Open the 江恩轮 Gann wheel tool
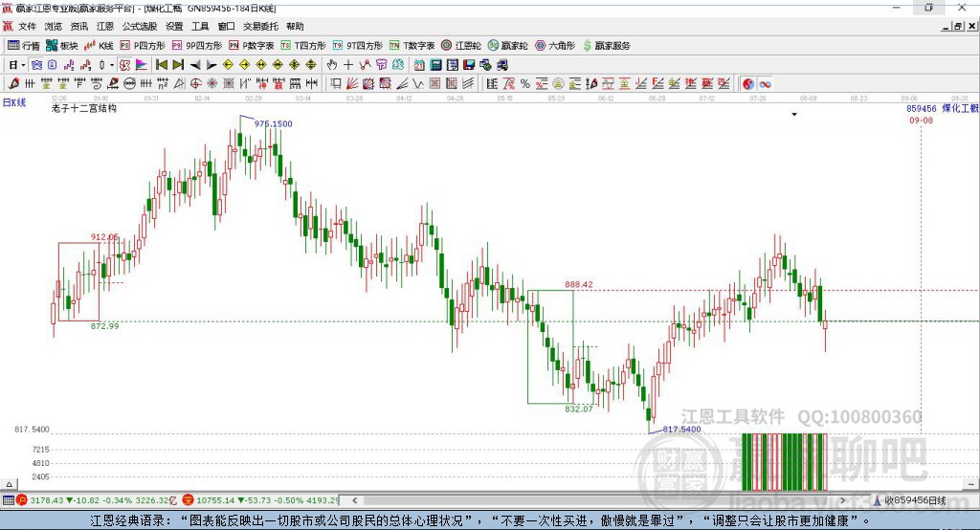 461,46
